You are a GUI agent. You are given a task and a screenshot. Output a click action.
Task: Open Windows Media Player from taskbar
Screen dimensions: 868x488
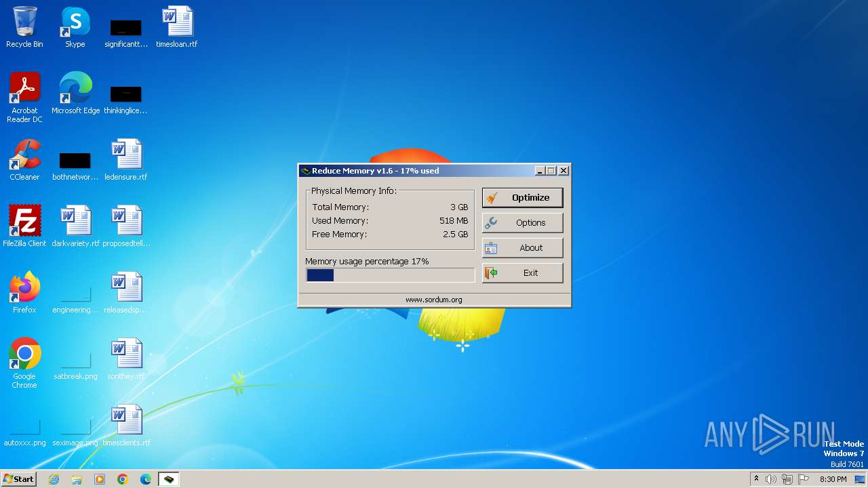pos(100,479)
